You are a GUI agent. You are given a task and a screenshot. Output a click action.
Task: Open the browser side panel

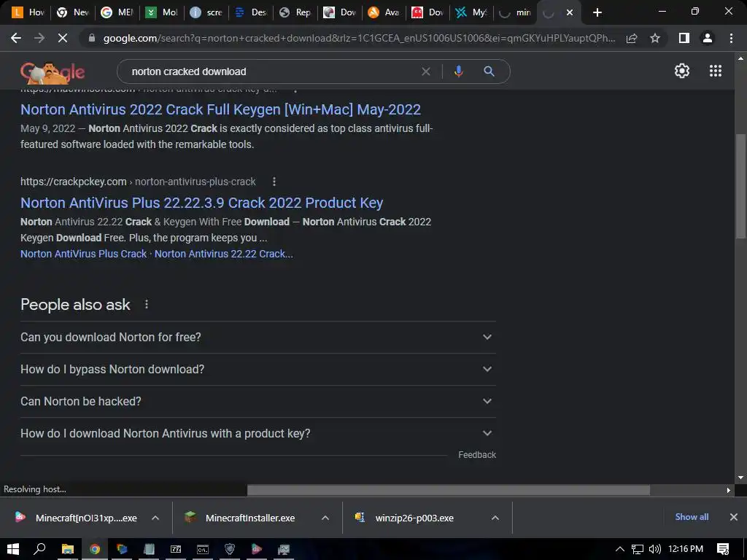(684, 38)
